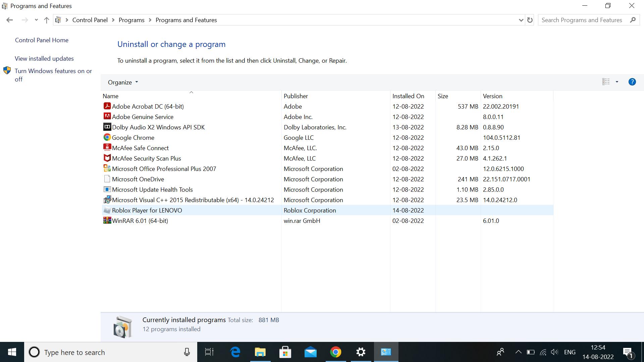Click the WinRAR 6.01 program icon
The image size is (644, 362).
pyautogui.click(x=107, y=221)
